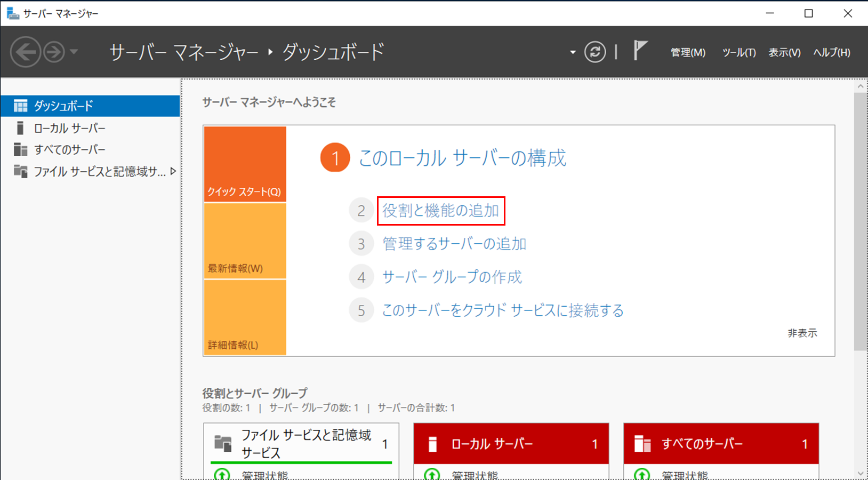Click the すべてのサーバー tile servers icon
868x480 pixels.
tap(642, 444)
